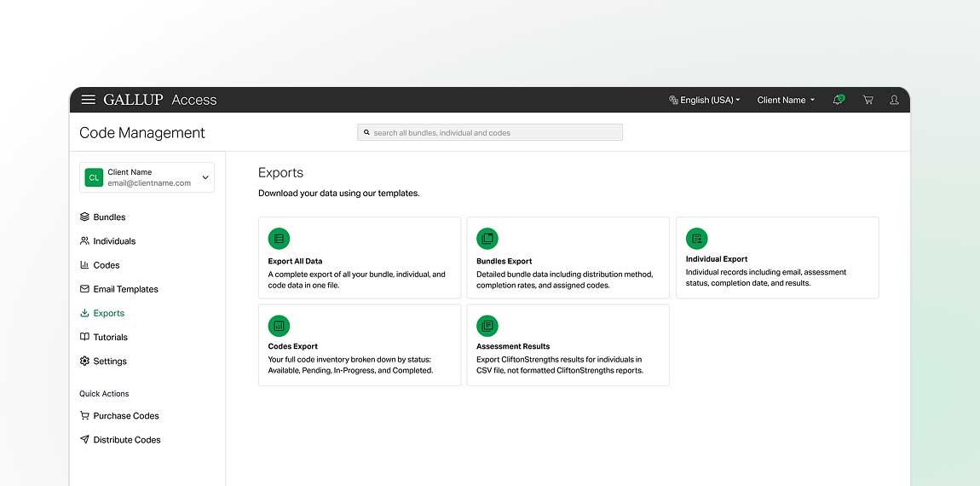The width and height of the screenshot is (980, 486).
Task: Click the Quick Actions section label
Action: (x=104, y=393)
